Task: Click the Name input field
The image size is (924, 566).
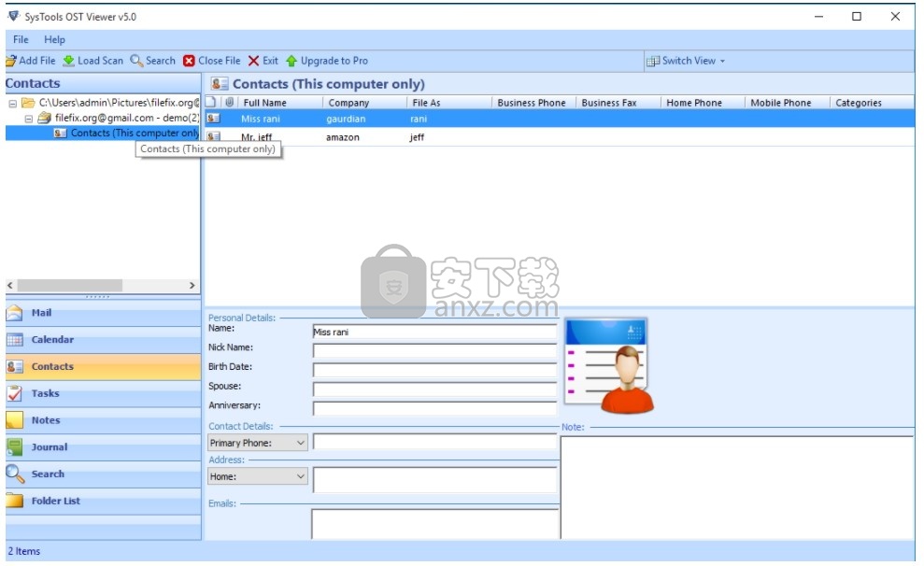Action: (434, 333)
